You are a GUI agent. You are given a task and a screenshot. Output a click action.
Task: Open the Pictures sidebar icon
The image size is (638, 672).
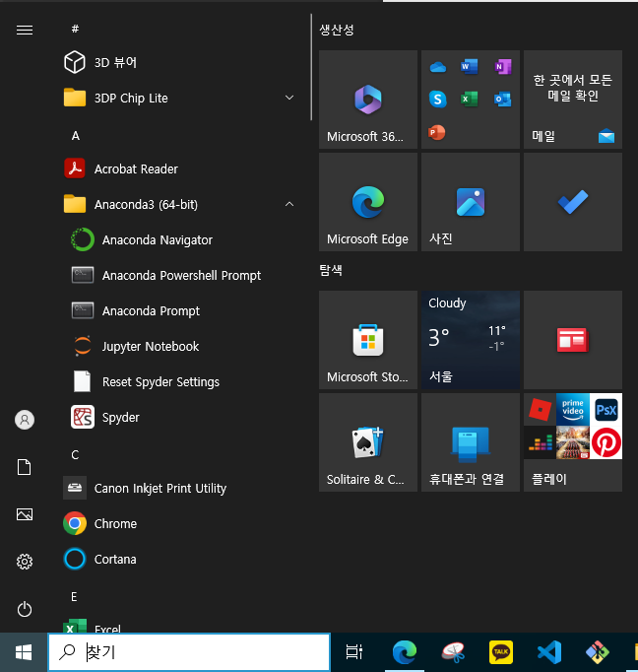(25, 514)
